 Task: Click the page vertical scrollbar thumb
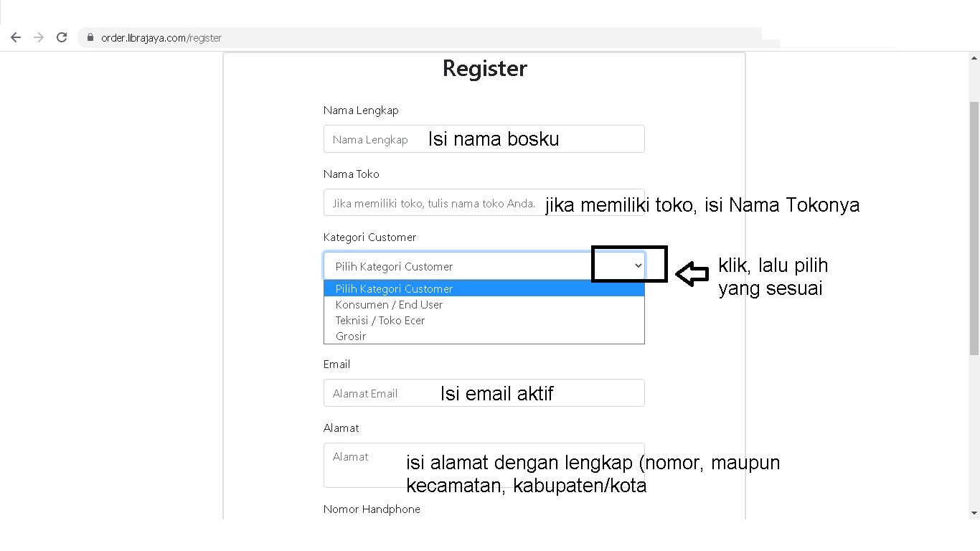[974, 228]
